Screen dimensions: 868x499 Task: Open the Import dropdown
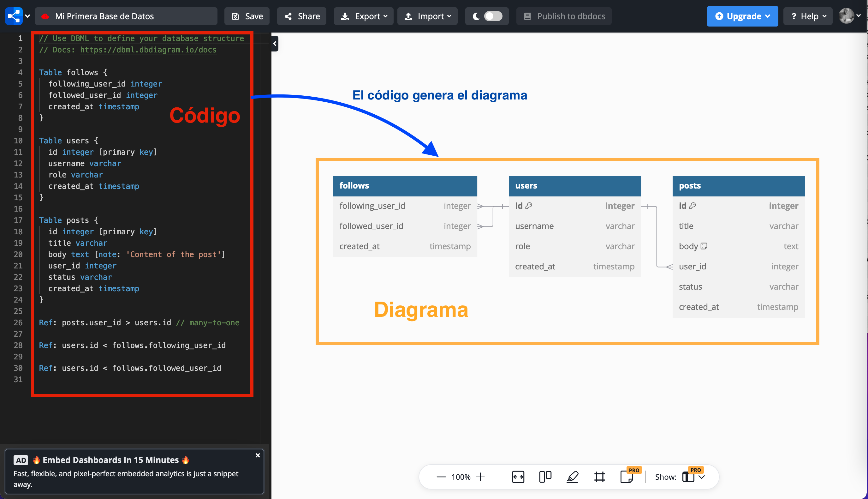427,16
